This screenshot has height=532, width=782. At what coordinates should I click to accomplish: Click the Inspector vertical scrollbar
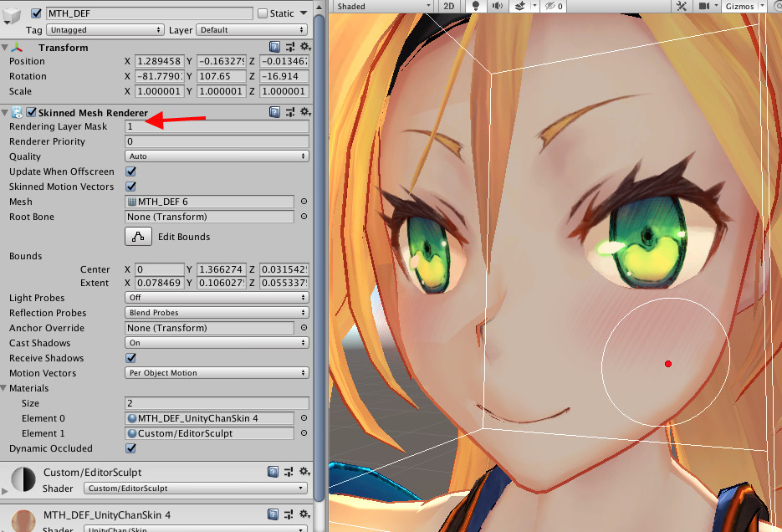pyautogui.click(x=319, y=259)
